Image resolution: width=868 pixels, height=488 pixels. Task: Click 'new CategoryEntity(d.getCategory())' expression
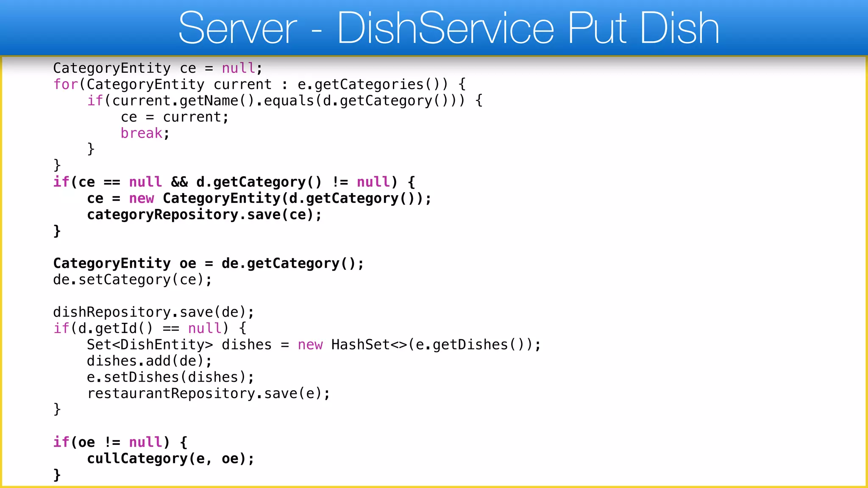click(275, 198)
